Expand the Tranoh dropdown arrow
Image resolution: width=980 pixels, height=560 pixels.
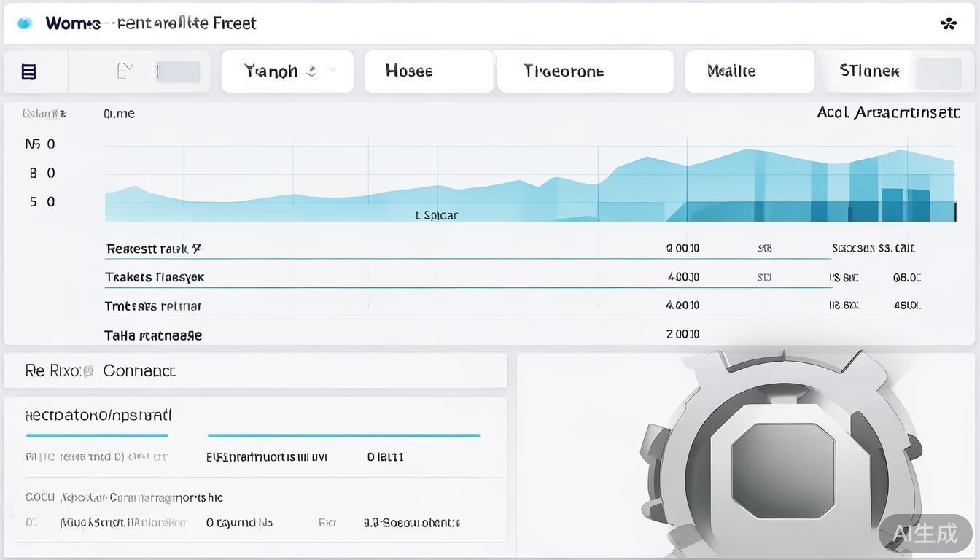click(311, 71)
